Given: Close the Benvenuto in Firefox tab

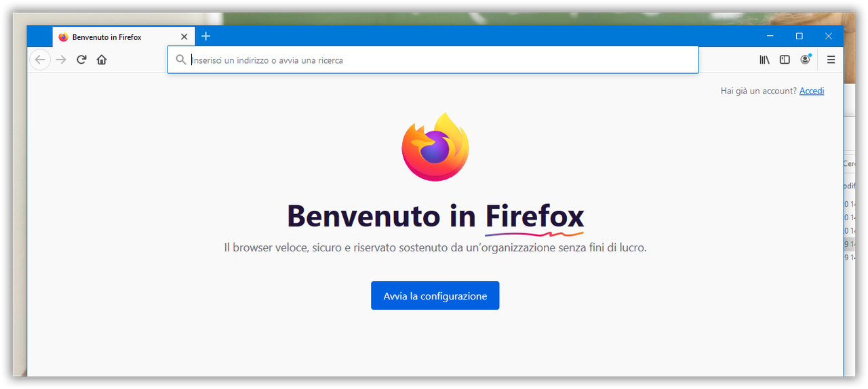Looking at the screenshot, I should 184,37.
